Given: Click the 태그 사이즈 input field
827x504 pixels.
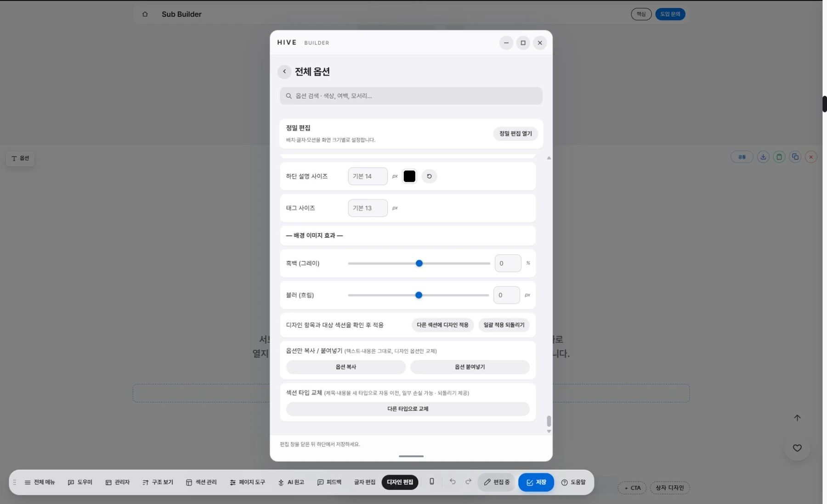Looking at the screenshot, I should coord(368,208).
